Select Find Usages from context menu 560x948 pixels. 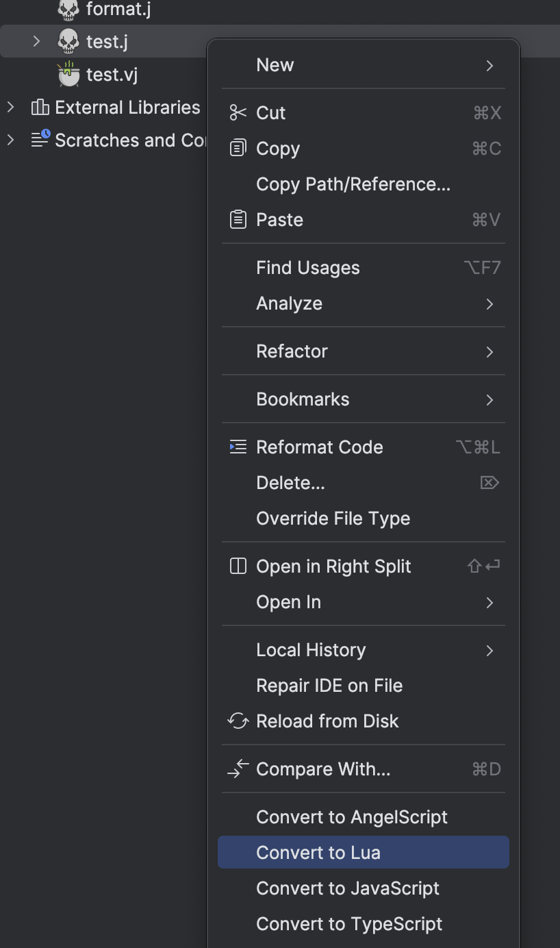pyautogui.click(x=308, y=268)
